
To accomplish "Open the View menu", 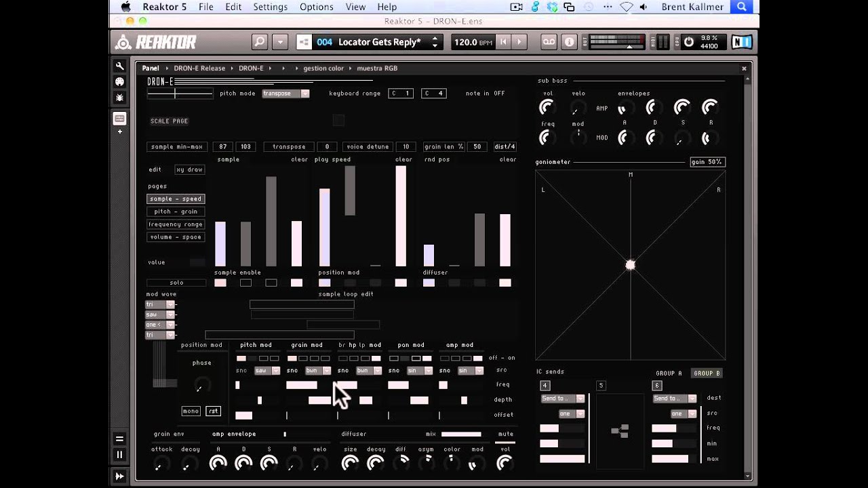I will tap(355, 7).
